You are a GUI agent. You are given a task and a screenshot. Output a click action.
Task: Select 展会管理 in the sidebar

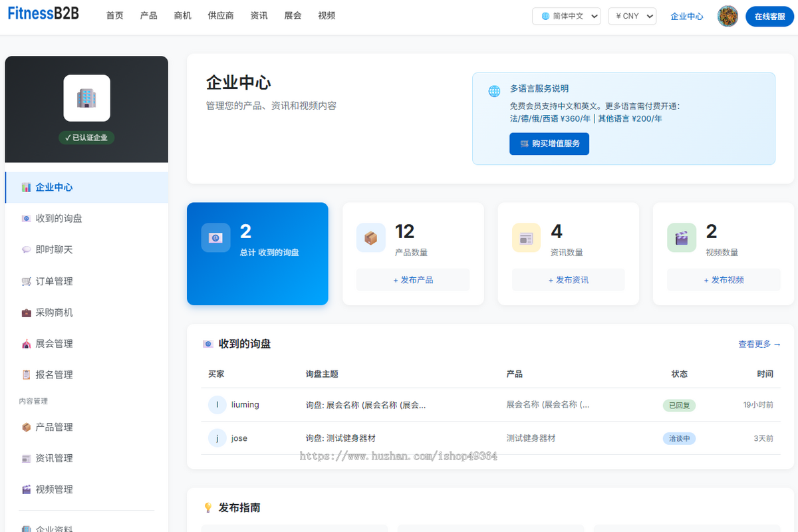point(86,344)
